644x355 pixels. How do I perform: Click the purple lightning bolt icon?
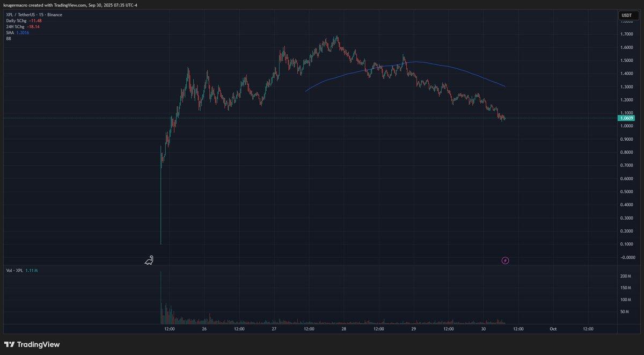point(505,260)
